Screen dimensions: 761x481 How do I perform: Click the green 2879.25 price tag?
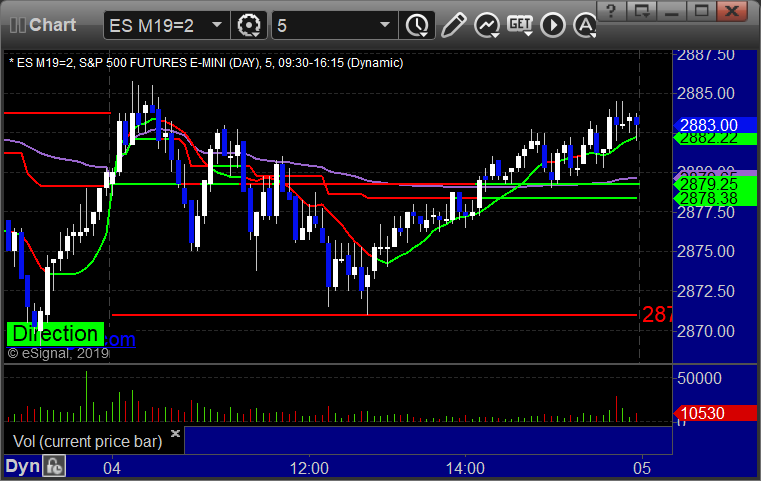click(x=715, y=184)
